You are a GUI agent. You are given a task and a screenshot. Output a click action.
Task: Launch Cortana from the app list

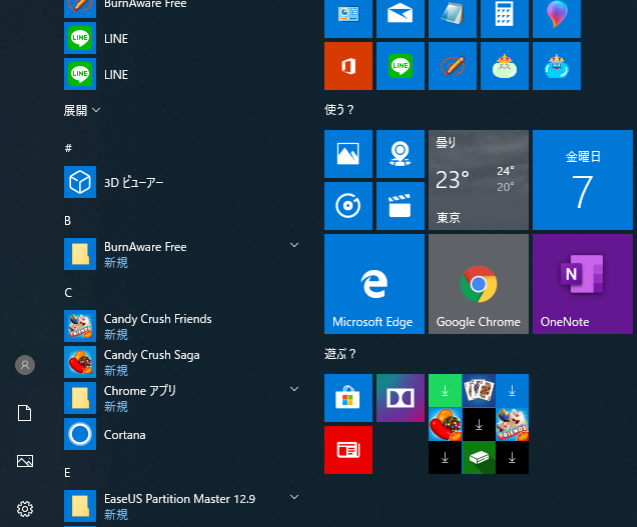(x=183, y=434)
